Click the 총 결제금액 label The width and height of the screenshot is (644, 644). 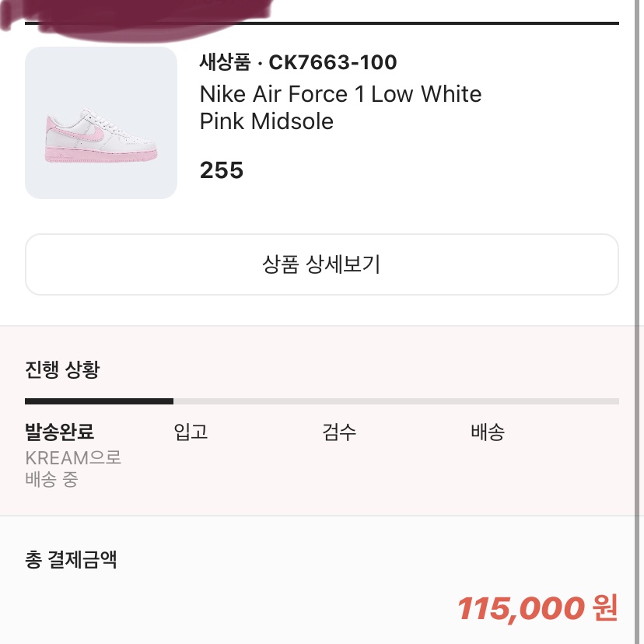(x=71, y=559)
